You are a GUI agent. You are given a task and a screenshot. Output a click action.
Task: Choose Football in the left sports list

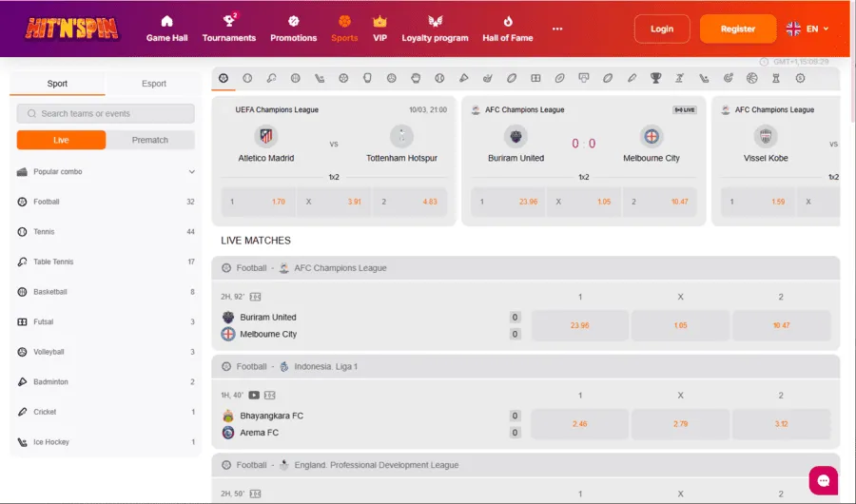[x=106, y=202]
